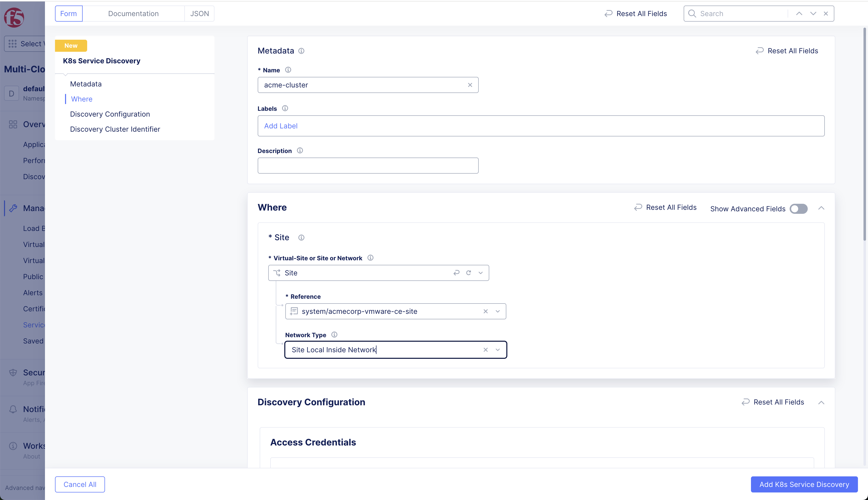Clear the system/acmecorp-vmware-ce-site reference with X
Image resolution: width=868 pixels, height=500 pixels.
[x=486, y=311]
